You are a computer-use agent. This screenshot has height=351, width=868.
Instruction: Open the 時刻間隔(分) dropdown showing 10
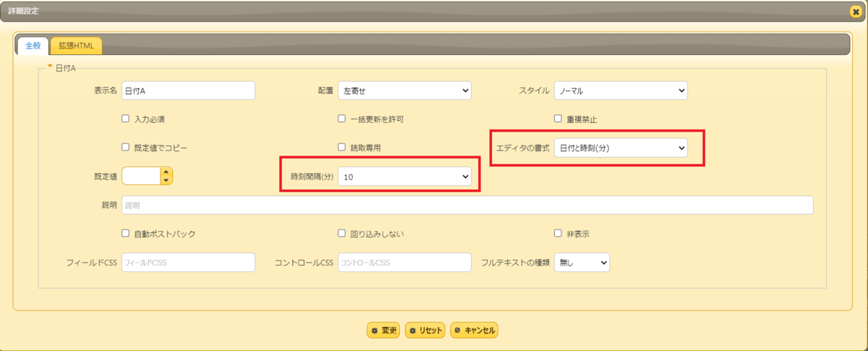(404, 176)
